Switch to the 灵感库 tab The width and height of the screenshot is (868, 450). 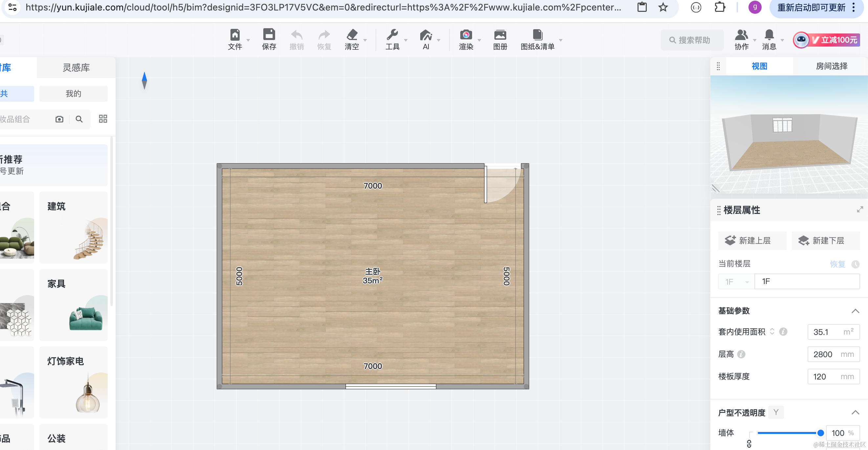tap(76, 68)
